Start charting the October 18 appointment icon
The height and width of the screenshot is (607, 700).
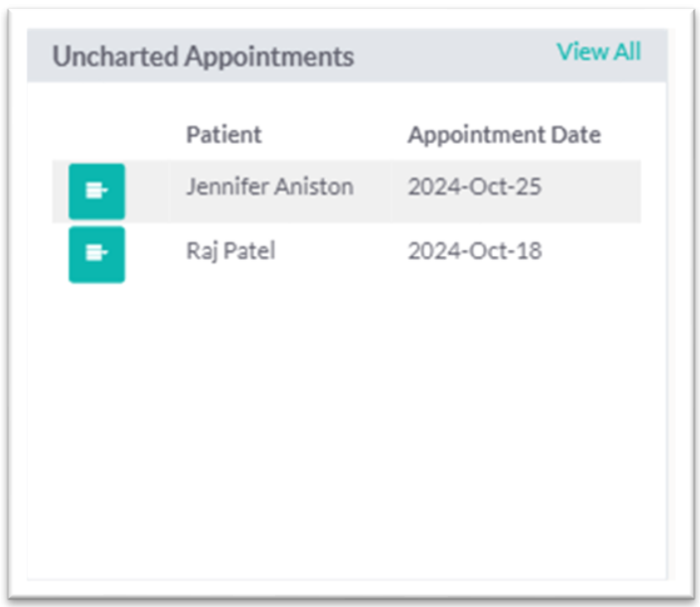point(97,254)
